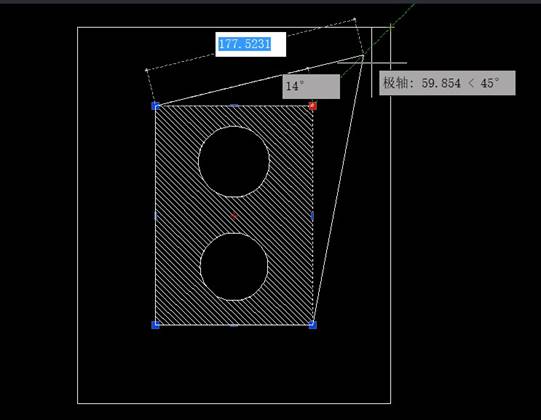The height and width of the screenshot is (420, 541).
Task: Select the bottom edge of the outer rectangle
Action: pyautogui.click(x=234, y=403)
